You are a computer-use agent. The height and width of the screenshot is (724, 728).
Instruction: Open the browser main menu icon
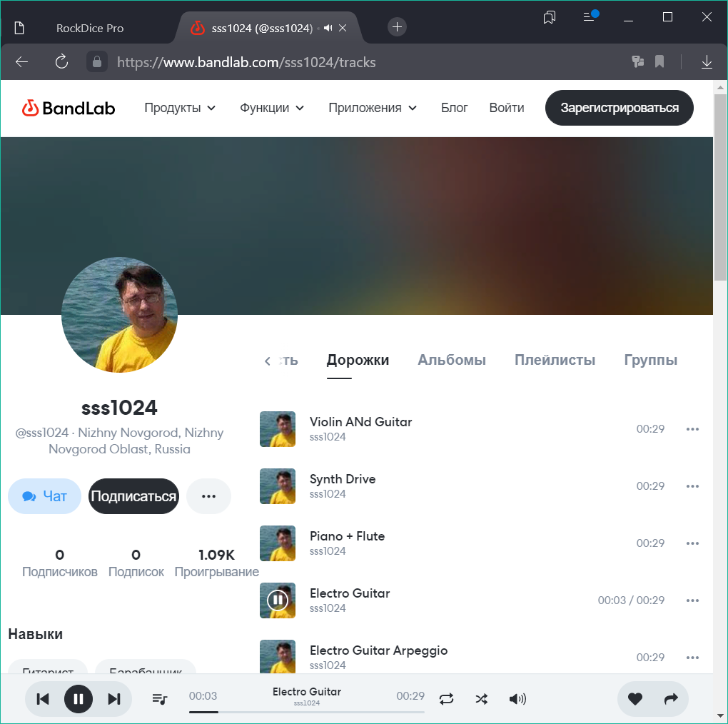[x=590, y=16]
